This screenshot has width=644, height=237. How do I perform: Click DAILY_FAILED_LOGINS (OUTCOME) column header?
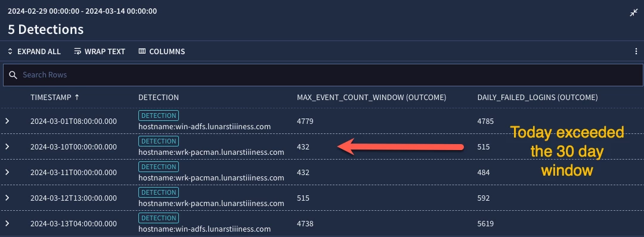(537, 98)
